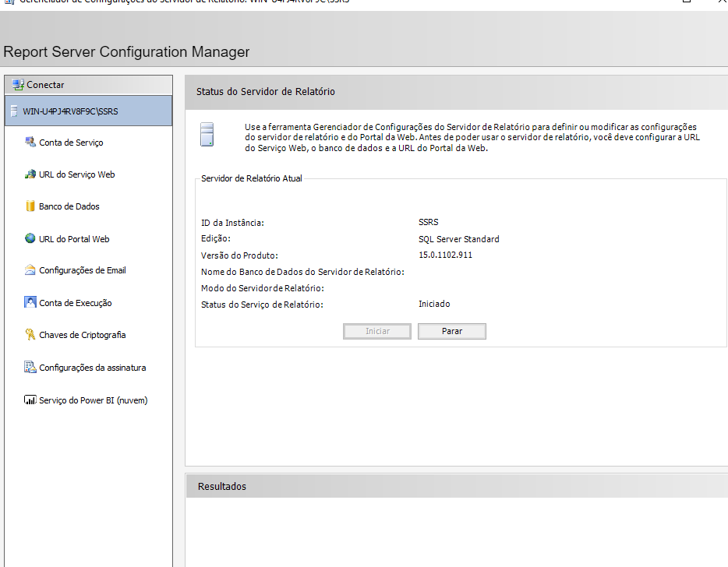Select Serviço do Power BI (nuvem) item
728x567 pixels.
94,400
